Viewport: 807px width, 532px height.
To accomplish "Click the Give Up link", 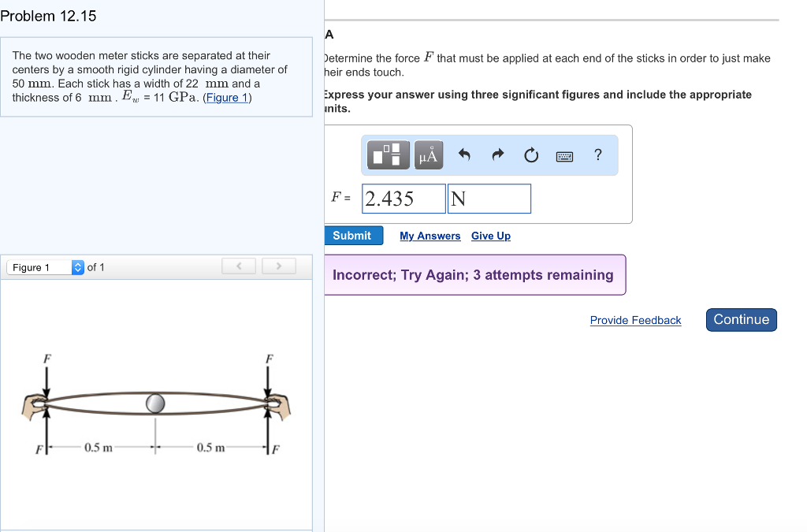I will pos(490,236).
